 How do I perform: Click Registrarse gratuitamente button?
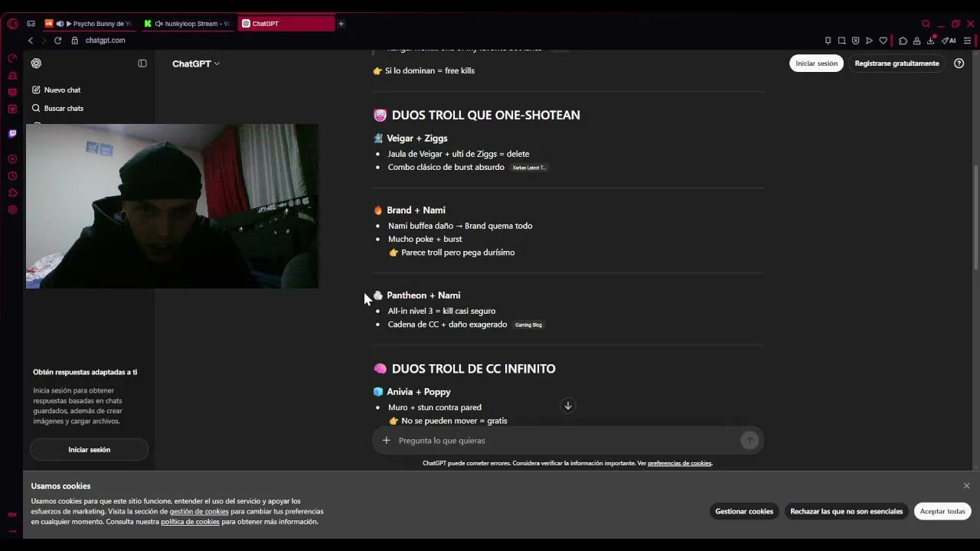[897, 64]
